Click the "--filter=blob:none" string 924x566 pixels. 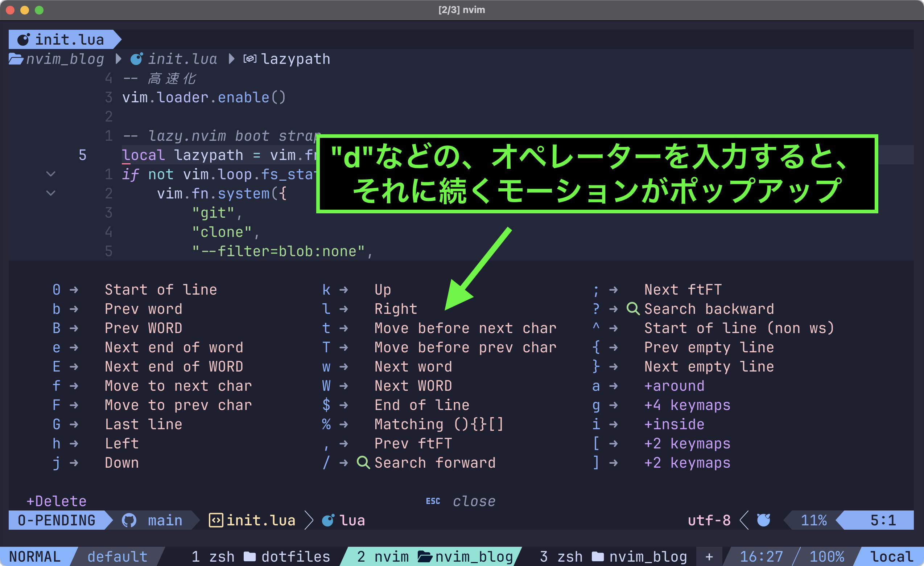point(278,251)
